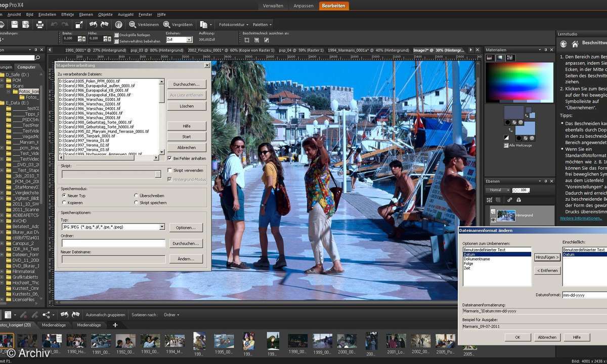Viewport: 607px width, 364px height.
Task: Click the Print icon in the main toolbar
Action: point(39,24)
